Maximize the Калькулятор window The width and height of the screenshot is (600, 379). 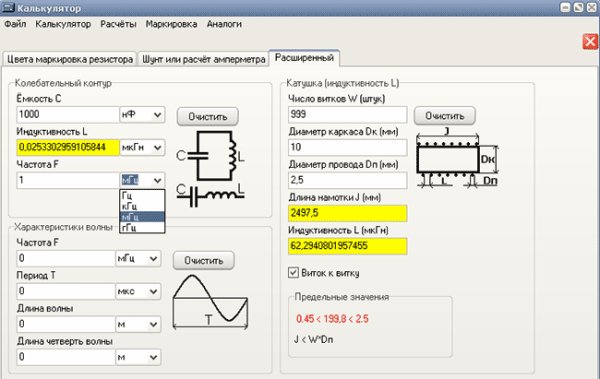[579, 7]
